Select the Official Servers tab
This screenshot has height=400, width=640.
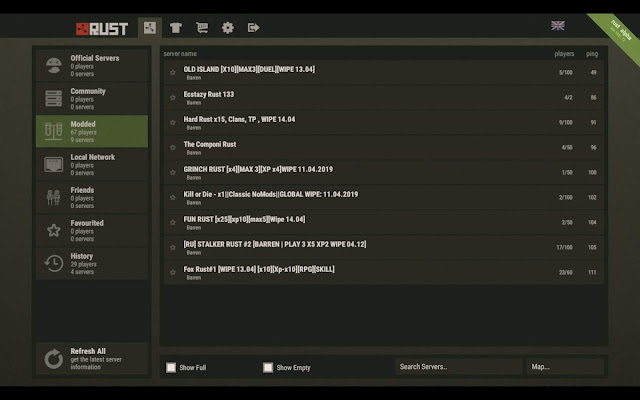(x=92, y=65)
